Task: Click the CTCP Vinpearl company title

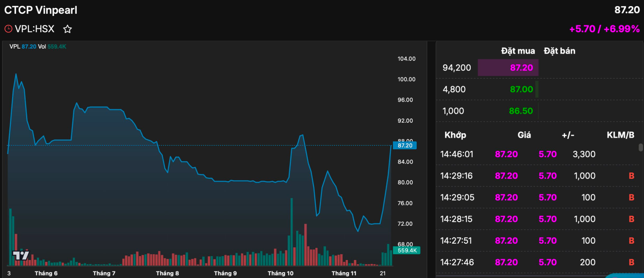Action: coord(41,10)
